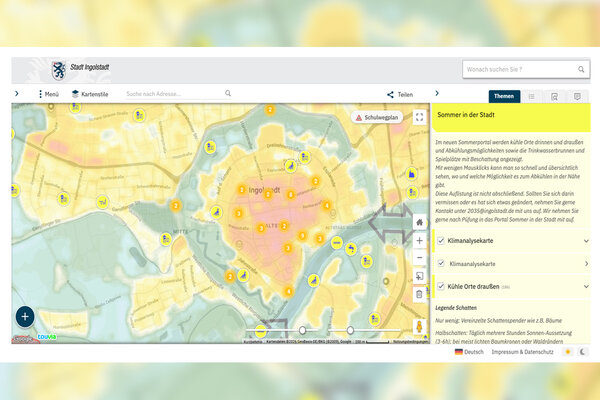The image size is (600, 400).
Task: Collapse 'Kühle Orte draußen' group chevron
Action: (x=586, y=286)
